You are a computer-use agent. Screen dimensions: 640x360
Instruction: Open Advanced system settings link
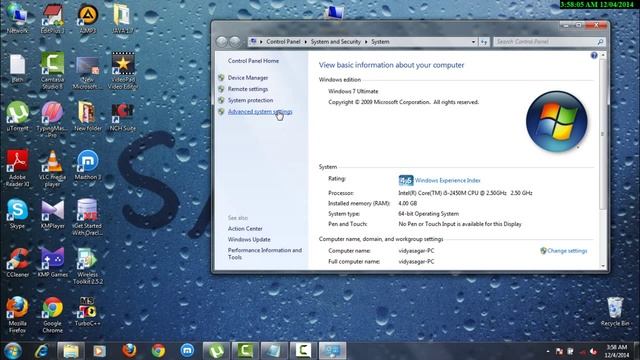pos(260,112)
